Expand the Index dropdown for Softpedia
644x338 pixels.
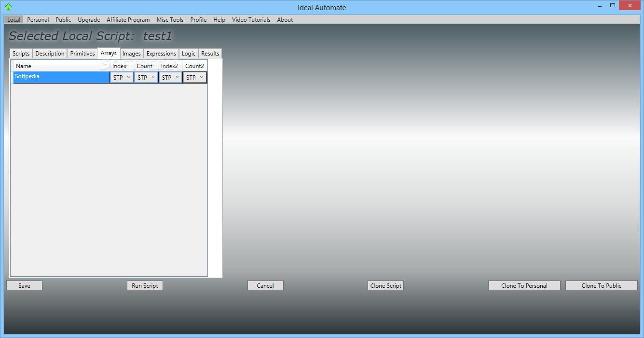[x=122, y=77]
